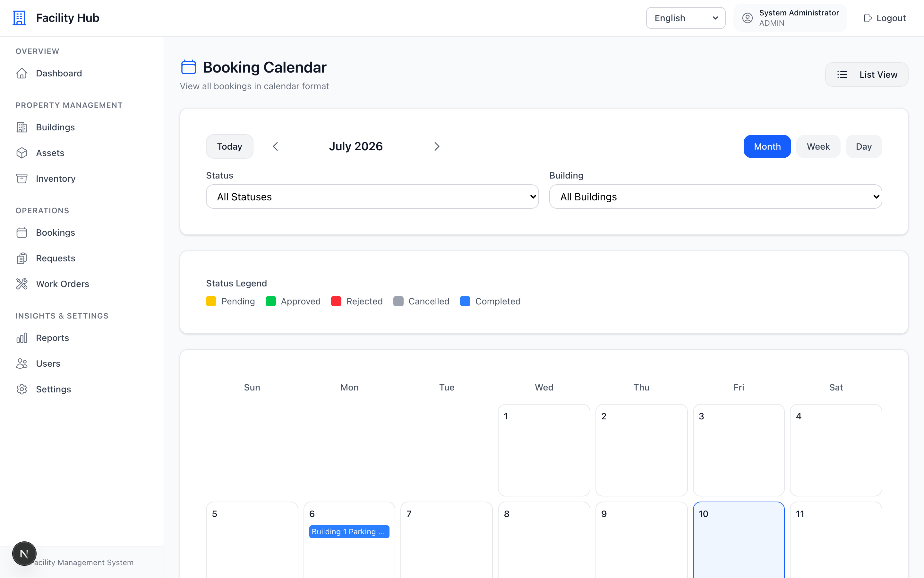Go to the previous month with left chevron
Screen dimensions: 924x578
[275, 146]
